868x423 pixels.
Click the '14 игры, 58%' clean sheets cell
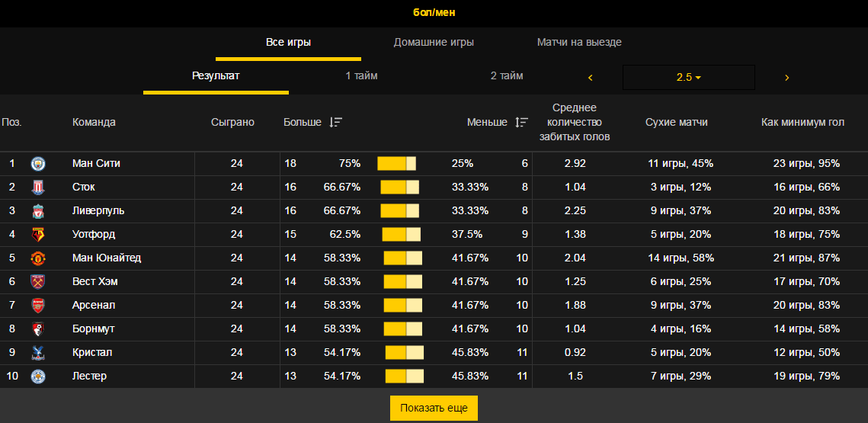coord(681,258)
